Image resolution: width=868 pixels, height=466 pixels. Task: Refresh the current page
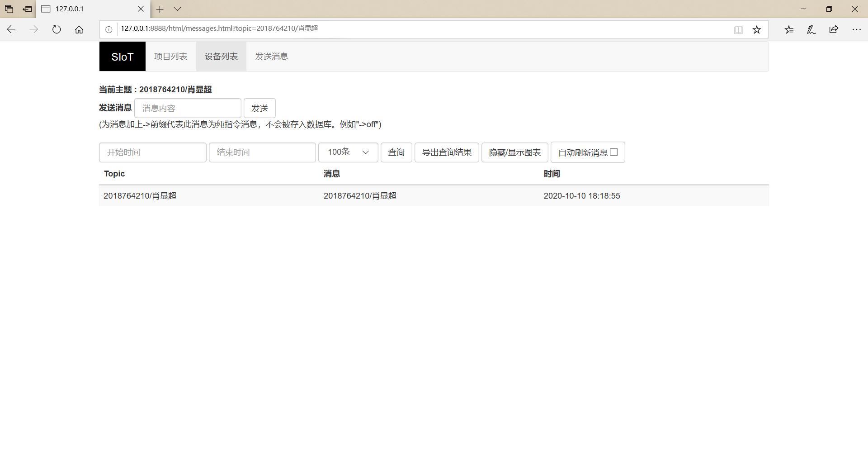(x=56, y=29)
